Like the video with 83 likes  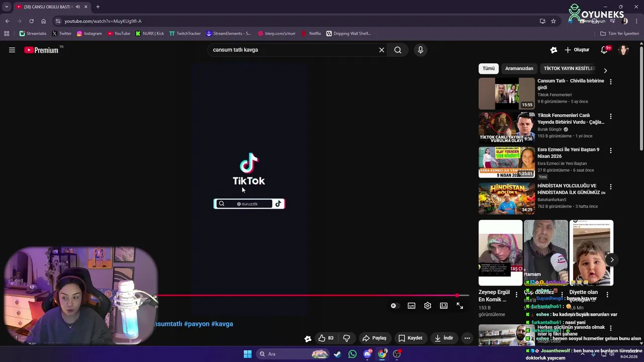point(326,338)
